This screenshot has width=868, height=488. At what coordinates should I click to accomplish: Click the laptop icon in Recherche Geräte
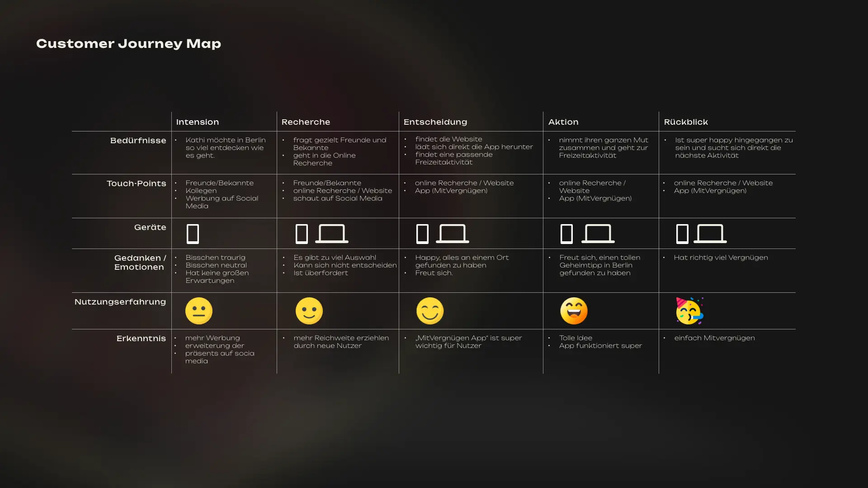click(331, 233)
